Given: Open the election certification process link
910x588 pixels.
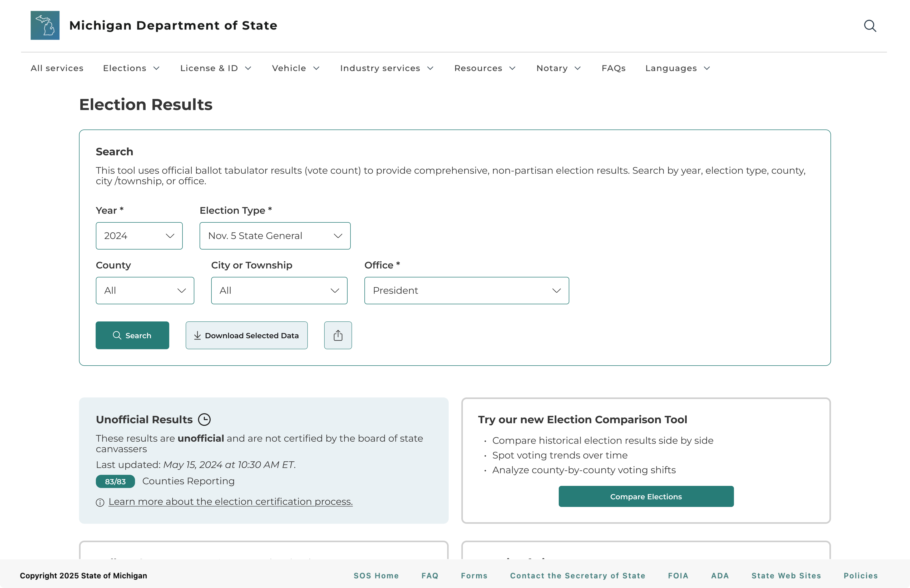Looking at the screenshot, I should [x=230, y=502].
